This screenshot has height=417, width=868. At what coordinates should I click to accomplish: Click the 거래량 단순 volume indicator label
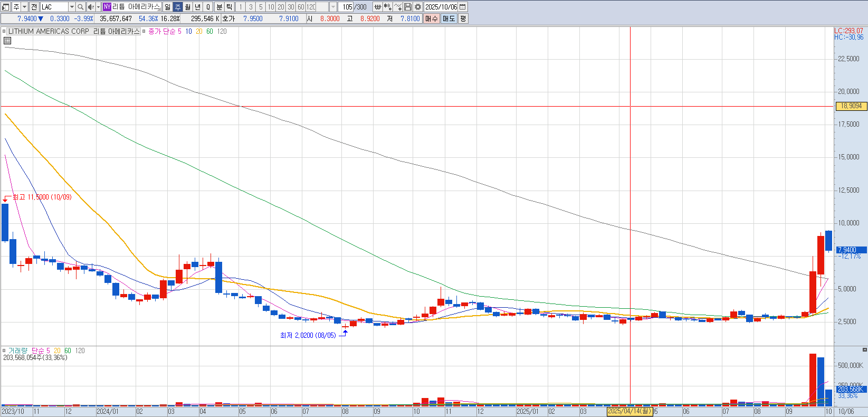coord(26,350)
